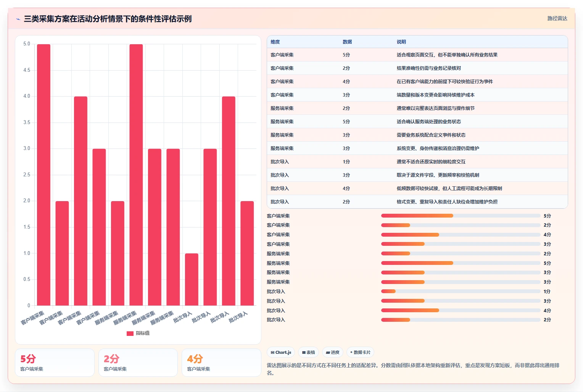Viewport: 583px width, 392px height.
Task: Click the 进度 chip icon
Action: (328, 352)
